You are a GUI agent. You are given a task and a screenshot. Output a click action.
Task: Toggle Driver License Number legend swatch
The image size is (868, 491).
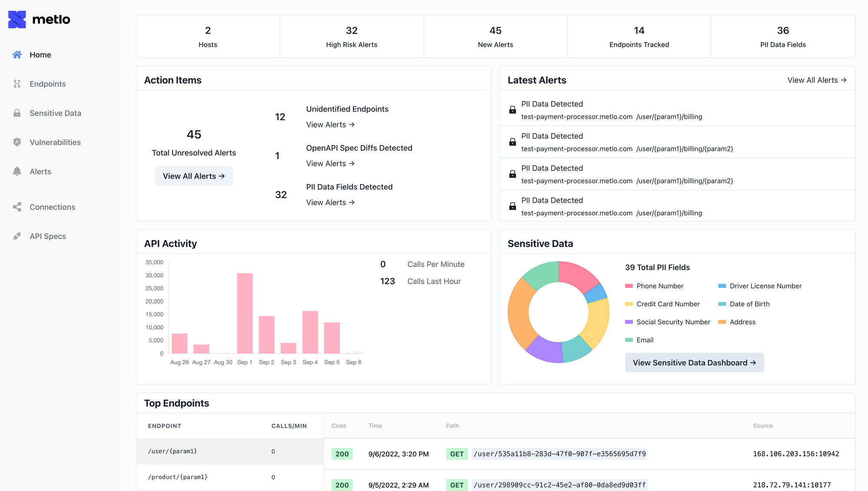(722, 286)
